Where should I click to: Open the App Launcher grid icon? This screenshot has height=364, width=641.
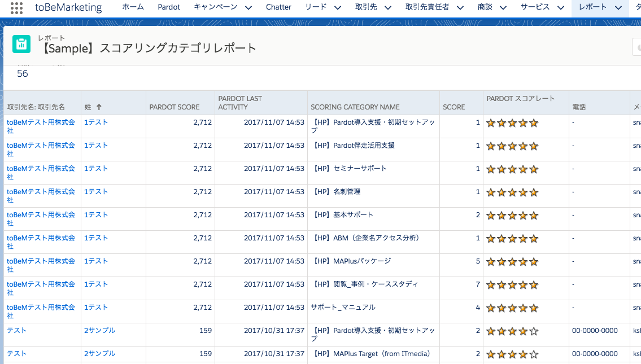(16, 7)
